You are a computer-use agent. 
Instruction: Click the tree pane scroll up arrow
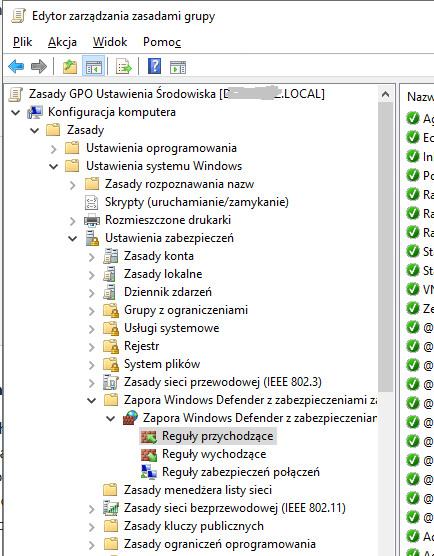(385, 95)
